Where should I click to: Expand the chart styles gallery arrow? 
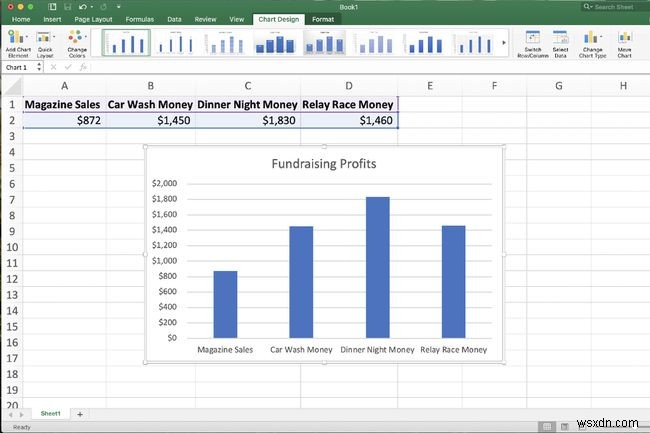pyautogui.click(x=504, y=42)
